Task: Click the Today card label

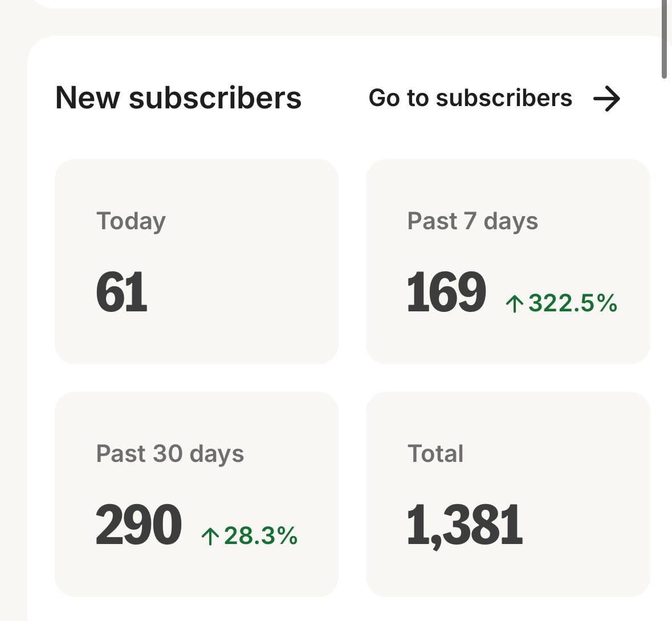Action: pos(131,221)
